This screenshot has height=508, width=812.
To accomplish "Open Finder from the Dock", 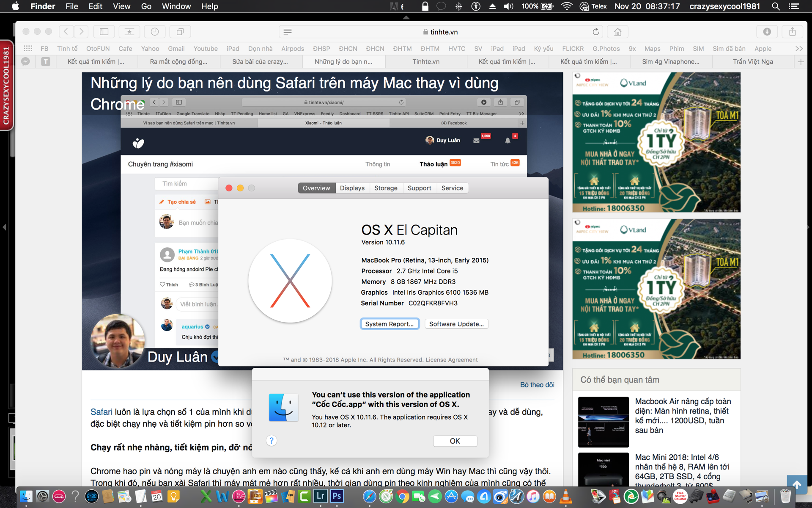I will (26, 496).
